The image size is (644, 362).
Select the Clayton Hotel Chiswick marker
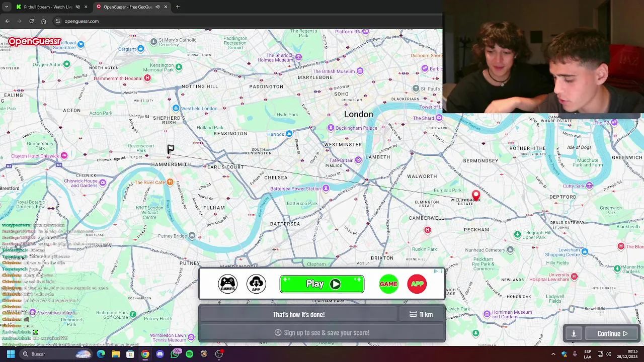tap(64, 156)
